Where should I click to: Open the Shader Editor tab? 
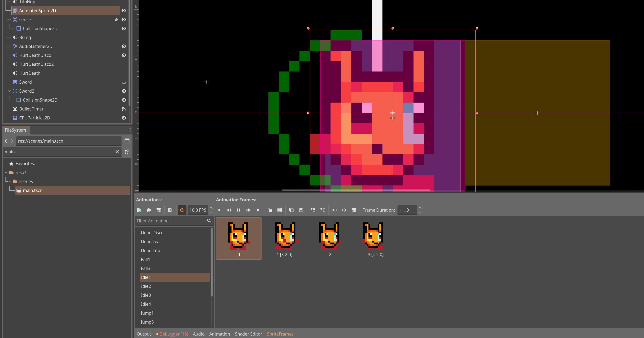pos(248,334)
